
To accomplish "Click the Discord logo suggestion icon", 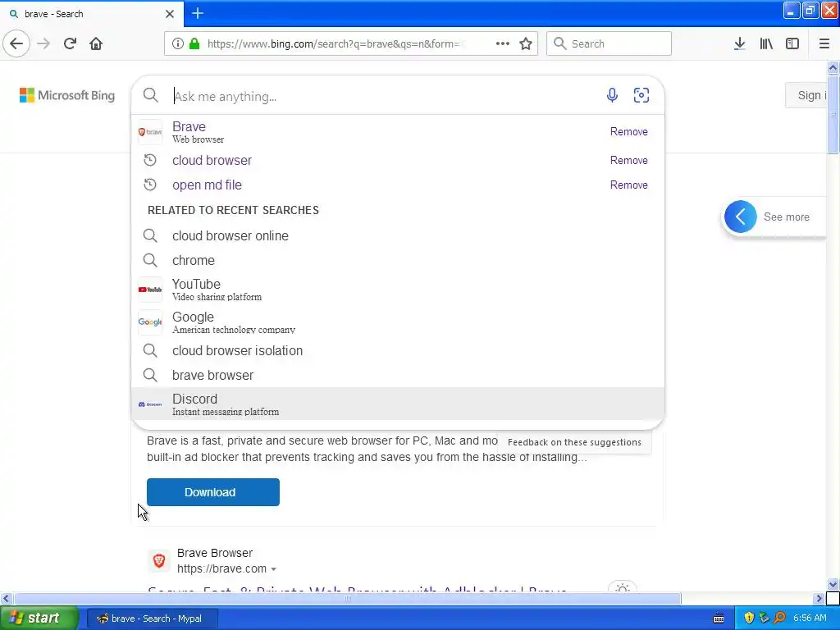I will (x=150, y=404).
